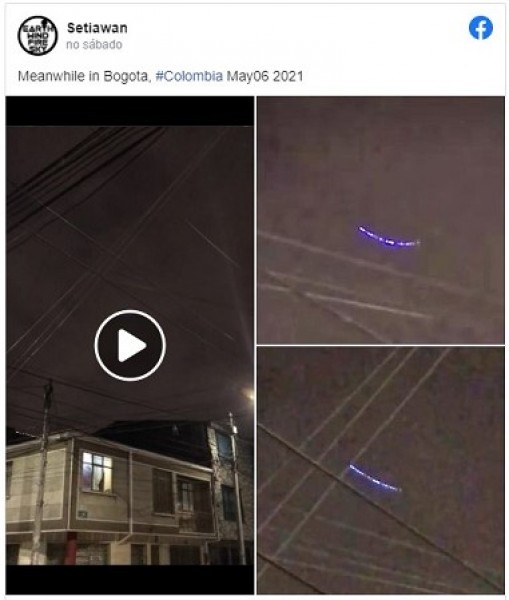Open the bottom-right photo with crossing wires

(381, 470)
